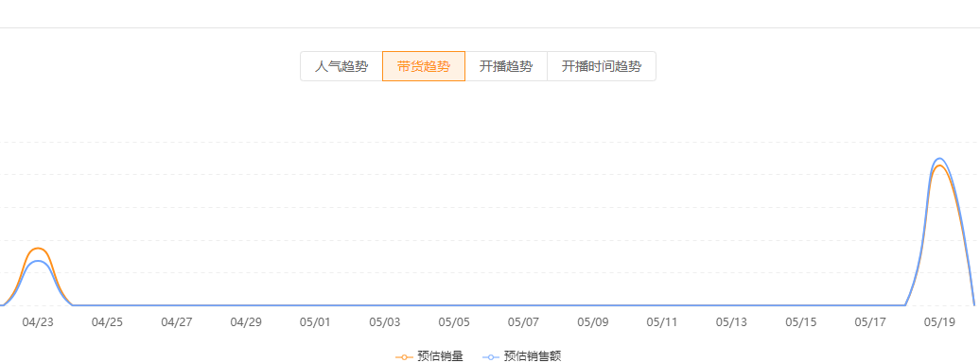The image size is (980, 363).
Task: Show the 开播时间趋势 tab
Action: [x=602, y=66]
